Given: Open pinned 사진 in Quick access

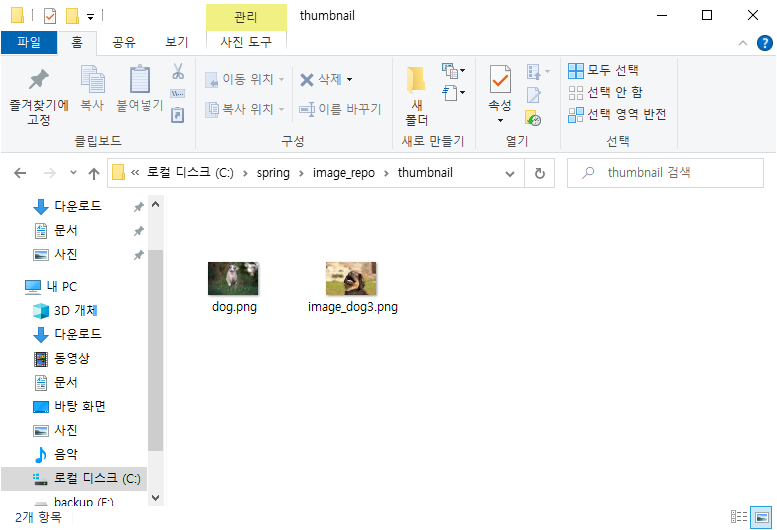Looking at the screenshot, I should tap(65, 255).
